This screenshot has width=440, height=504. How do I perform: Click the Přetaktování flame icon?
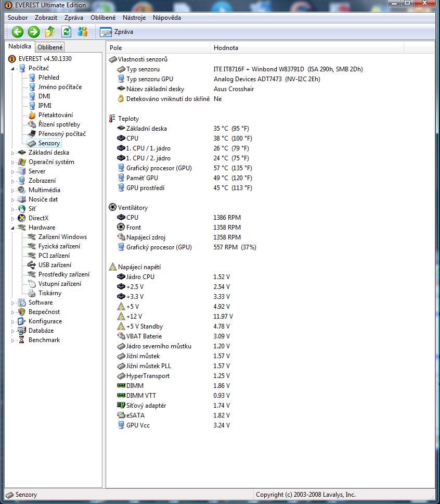(32, 115)
